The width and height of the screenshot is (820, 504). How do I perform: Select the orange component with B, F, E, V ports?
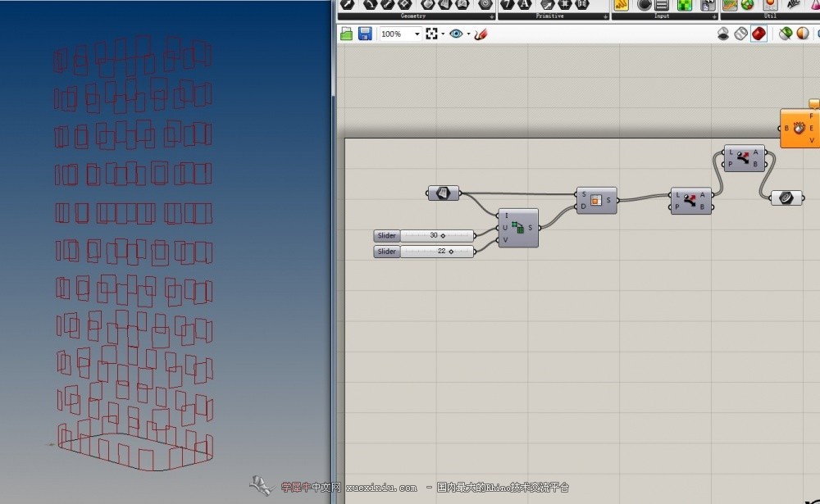pos(799,129)
